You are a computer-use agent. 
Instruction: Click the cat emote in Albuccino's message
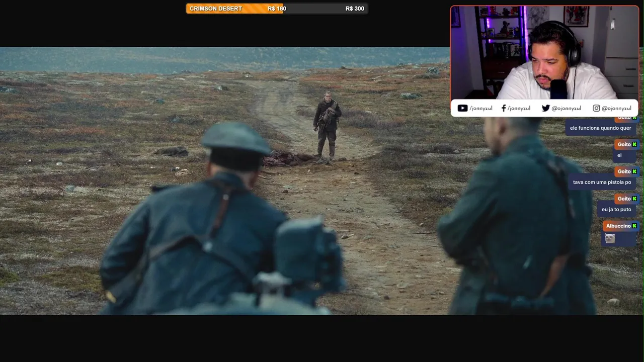610,238
